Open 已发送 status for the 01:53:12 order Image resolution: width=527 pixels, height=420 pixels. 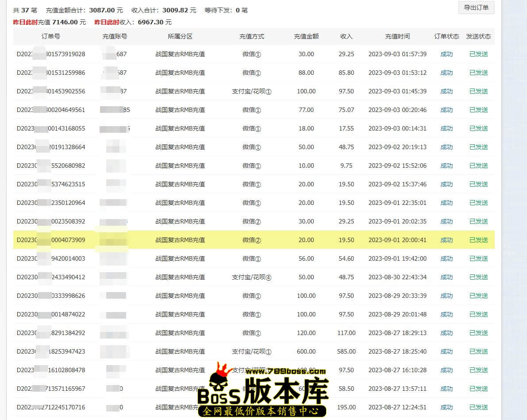(478, 73)
